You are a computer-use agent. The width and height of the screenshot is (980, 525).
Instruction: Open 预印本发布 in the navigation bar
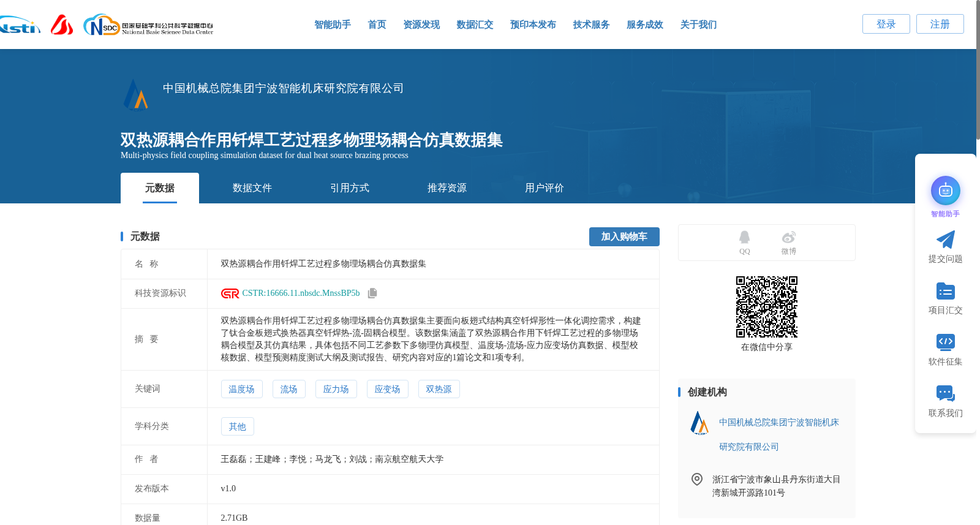click(x=533, y=25)
